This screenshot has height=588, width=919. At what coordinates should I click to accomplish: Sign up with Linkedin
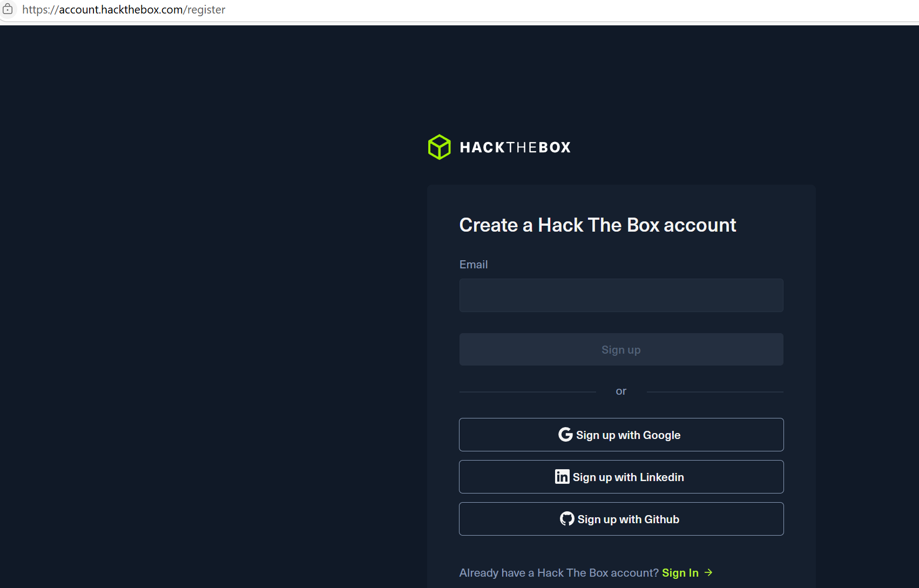coord(621,477)
